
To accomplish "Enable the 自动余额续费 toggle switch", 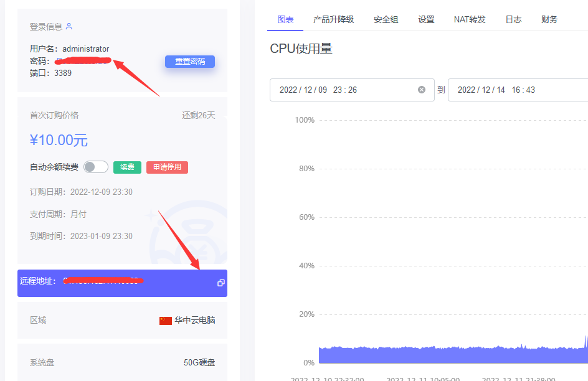I will 95,167.
